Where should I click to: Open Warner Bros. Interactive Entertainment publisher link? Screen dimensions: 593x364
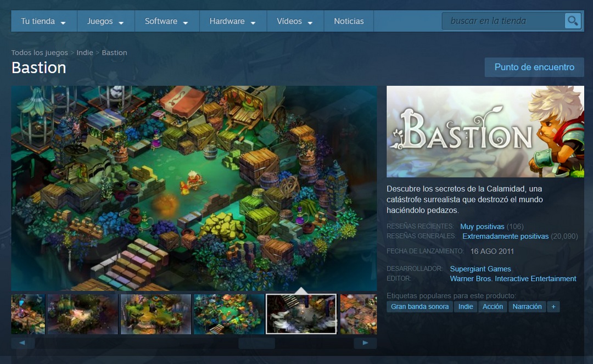tap(513, 278)
